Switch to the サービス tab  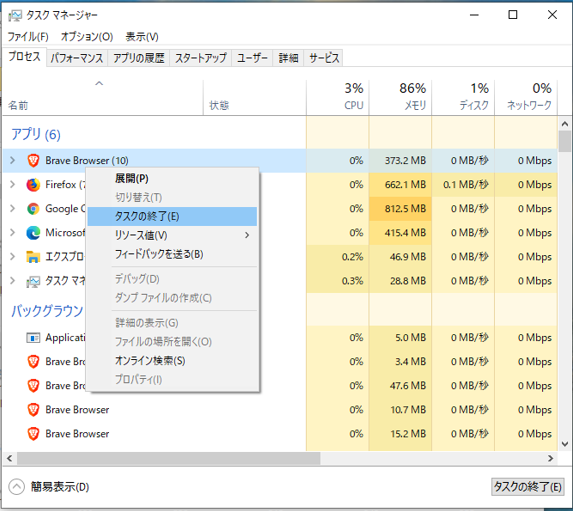(x=324, y=58)
